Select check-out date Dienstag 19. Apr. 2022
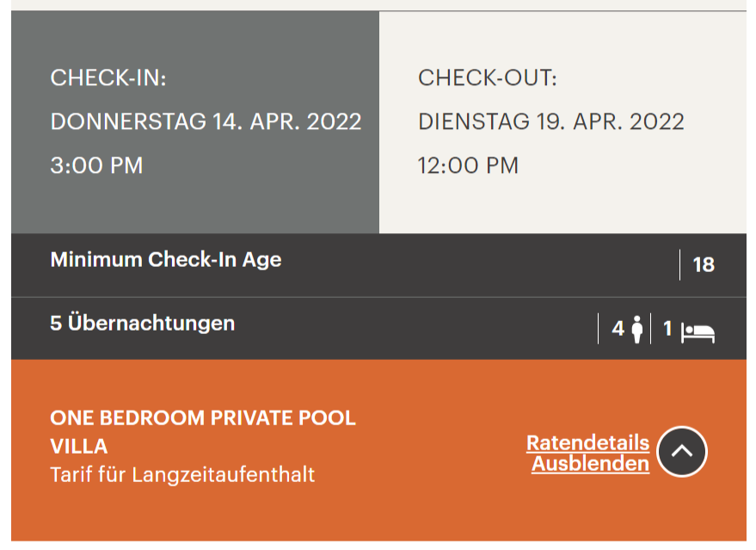This screenshot has width=756, height=550. [x=550, y=121]
